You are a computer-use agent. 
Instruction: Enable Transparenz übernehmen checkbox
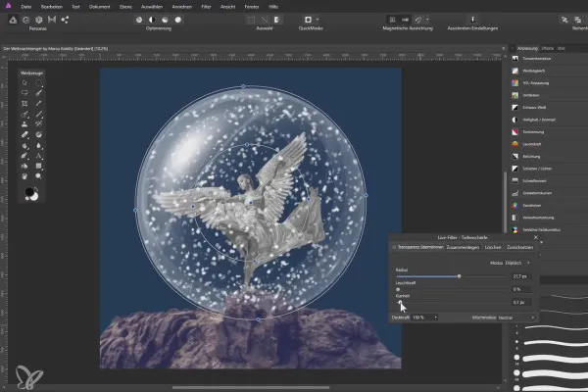[394, 247]
